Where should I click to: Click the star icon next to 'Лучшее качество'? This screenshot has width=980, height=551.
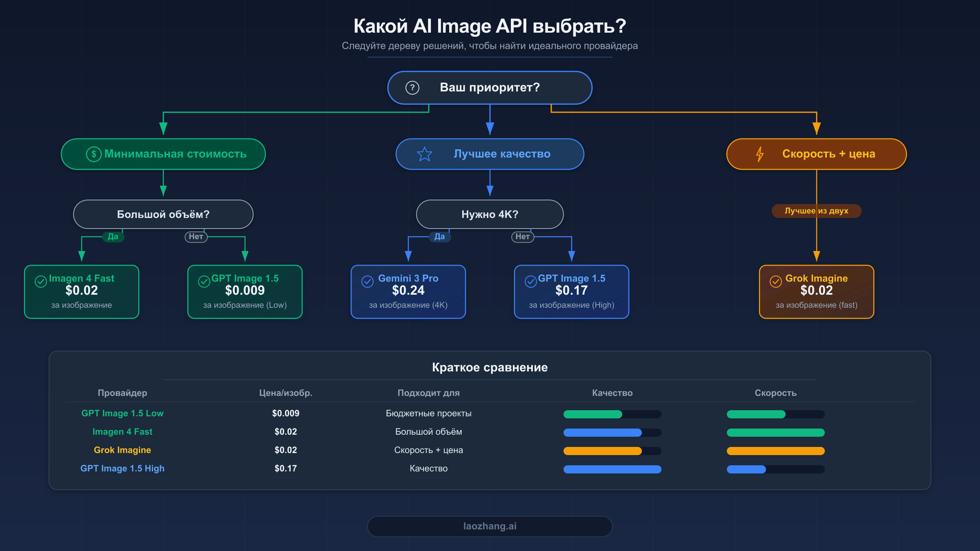click(425, 154)
